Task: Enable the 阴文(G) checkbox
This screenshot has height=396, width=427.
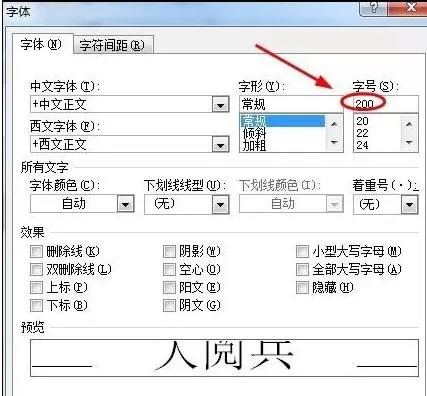Action: point(169,305)
